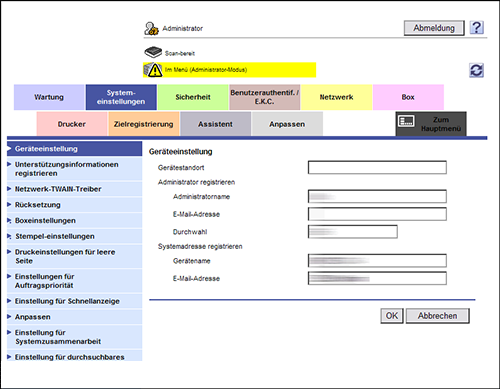Image resolution: width=500 pixels, height=389 pixels.
Task: Open Rücksetzung in sidebar
Action: (x=74, y=205)
